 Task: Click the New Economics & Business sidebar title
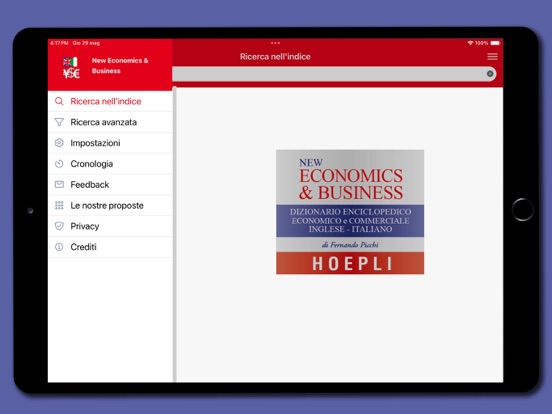(x=120, y=65)
